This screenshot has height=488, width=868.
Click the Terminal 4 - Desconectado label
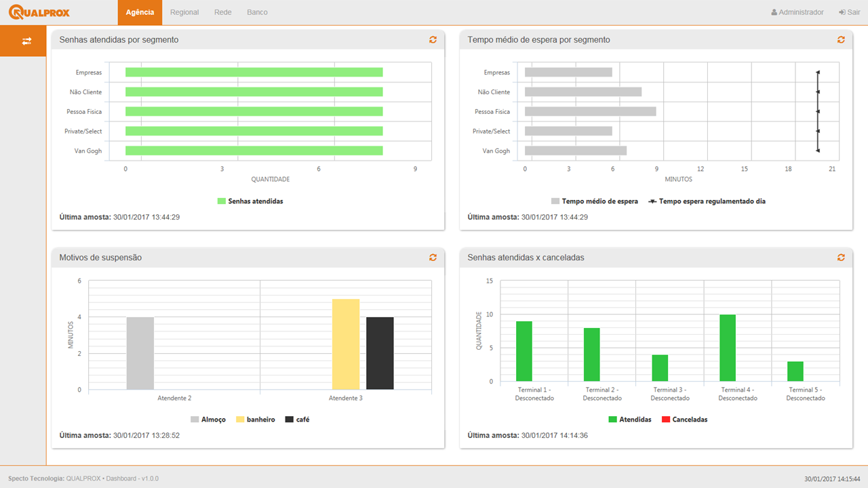[738, 394]
